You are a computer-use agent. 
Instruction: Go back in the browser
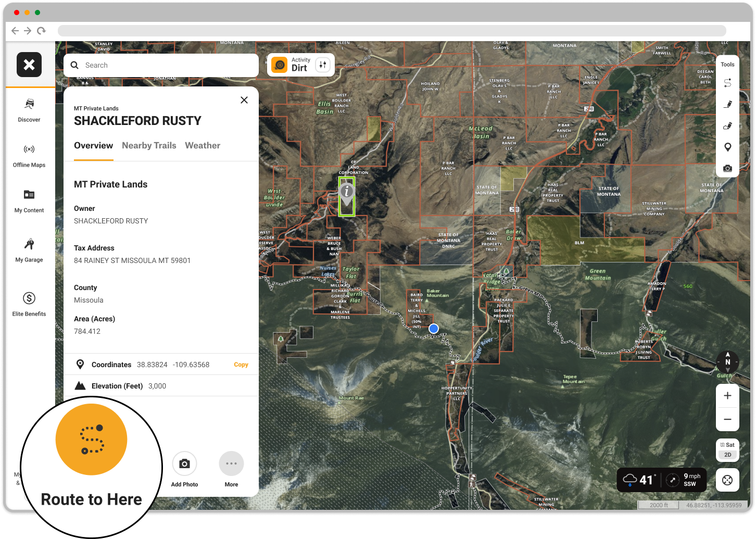point(15,31)
